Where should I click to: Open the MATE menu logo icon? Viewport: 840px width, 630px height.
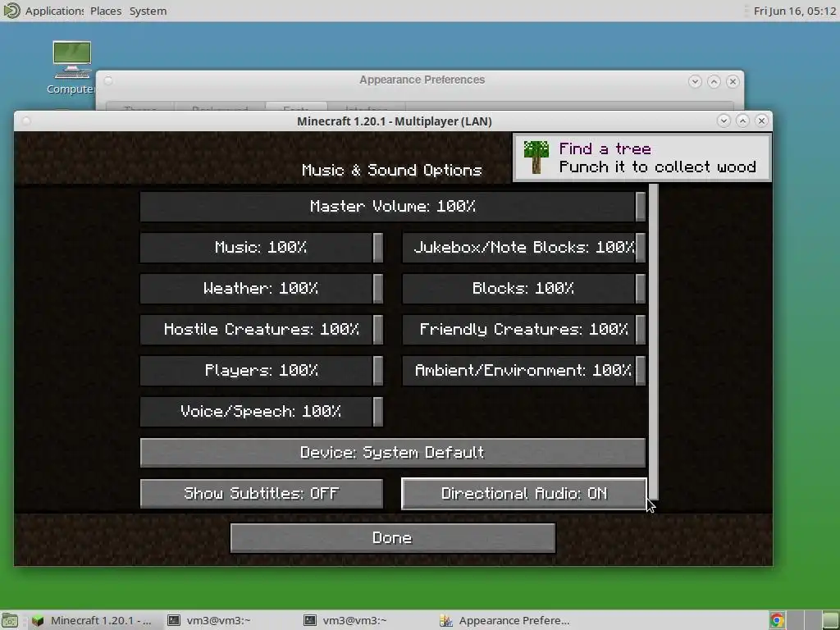11,11
